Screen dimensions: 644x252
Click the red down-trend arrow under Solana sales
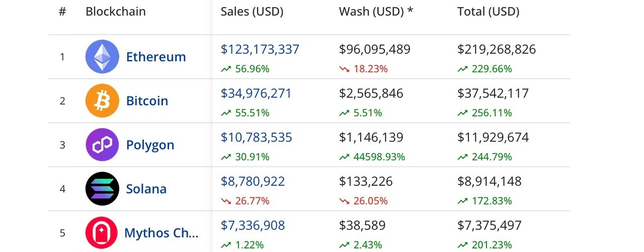(x=226, y=201)
